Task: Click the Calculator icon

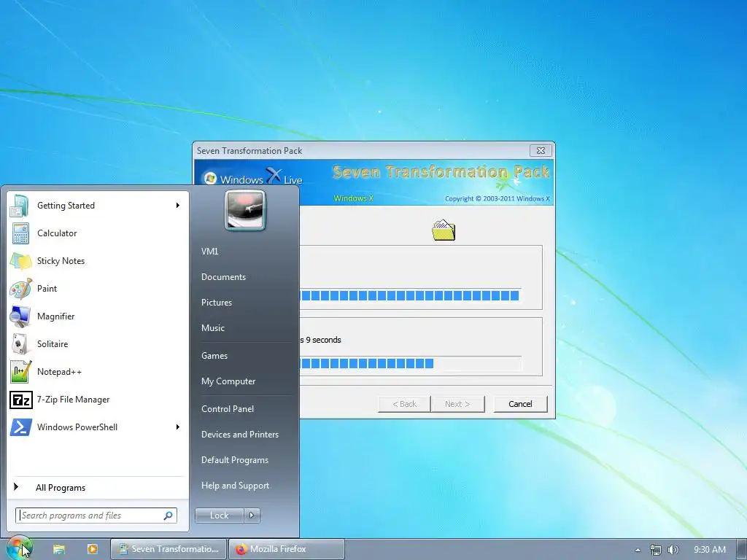Action: [x=20, y=233]
